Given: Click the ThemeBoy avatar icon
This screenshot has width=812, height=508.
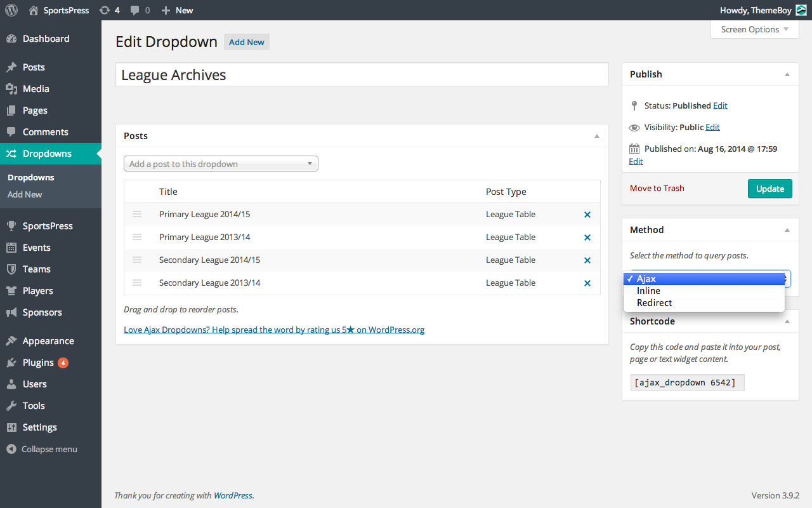Looking at the screenshot, I should (801, 10).
